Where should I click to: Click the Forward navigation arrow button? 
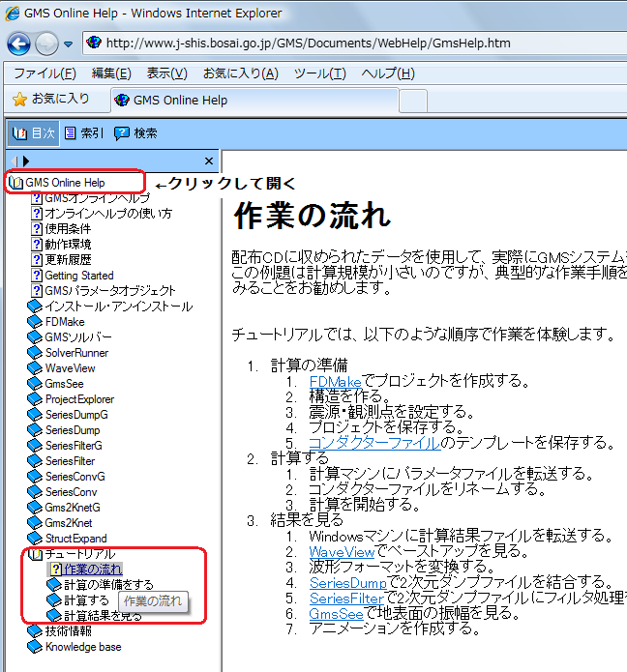(45, 44)
